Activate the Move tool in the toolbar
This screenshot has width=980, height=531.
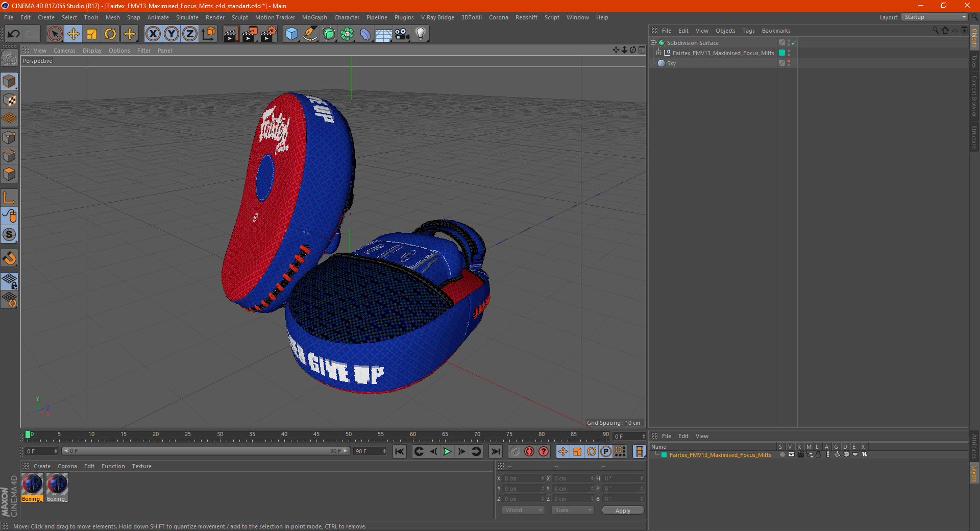pyautogui.click(x=73, y=34)
